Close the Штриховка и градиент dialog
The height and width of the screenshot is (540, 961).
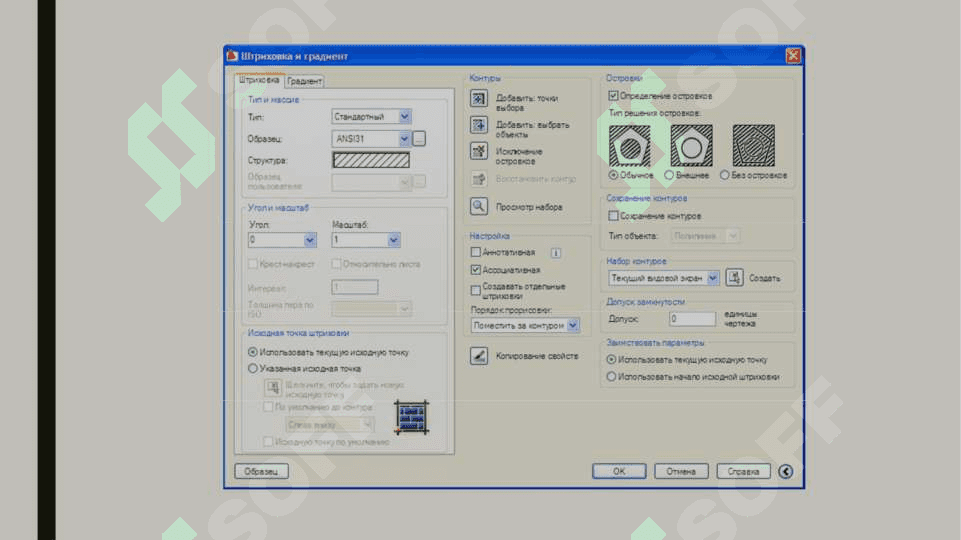793,56
